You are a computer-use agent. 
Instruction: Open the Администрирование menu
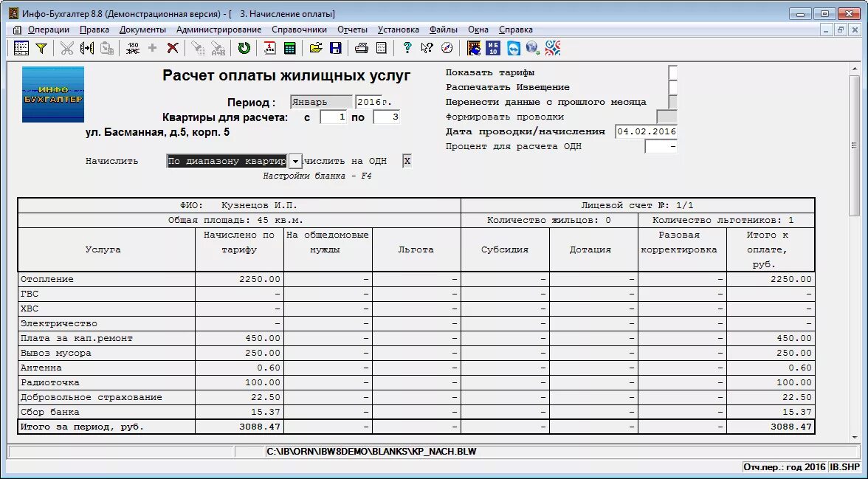pos(218,30)
